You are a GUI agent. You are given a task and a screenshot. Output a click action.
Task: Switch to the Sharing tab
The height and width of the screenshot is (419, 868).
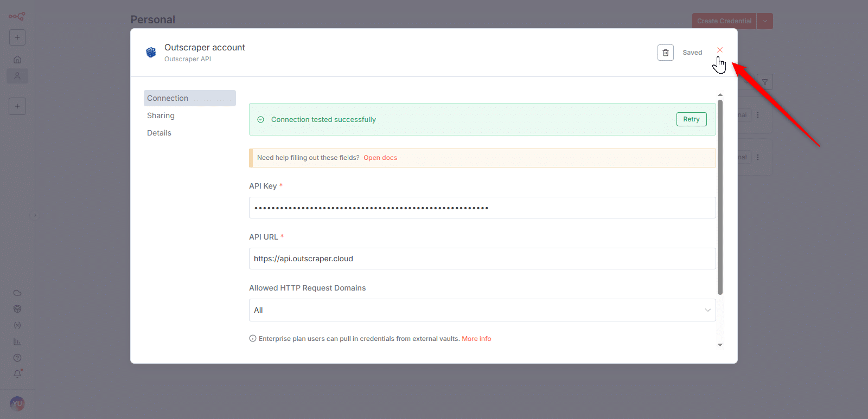[161, 115]
